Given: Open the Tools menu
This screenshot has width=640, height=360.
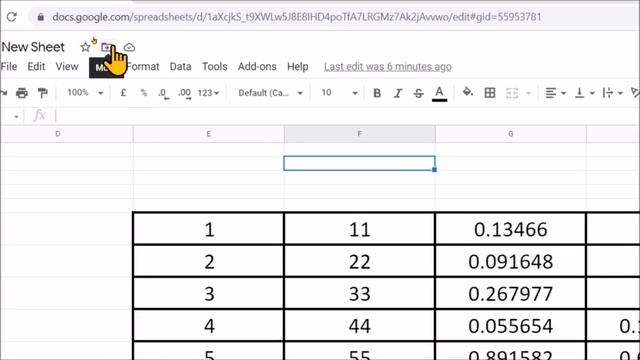Looking at the screenshot, I should (215, 67).
